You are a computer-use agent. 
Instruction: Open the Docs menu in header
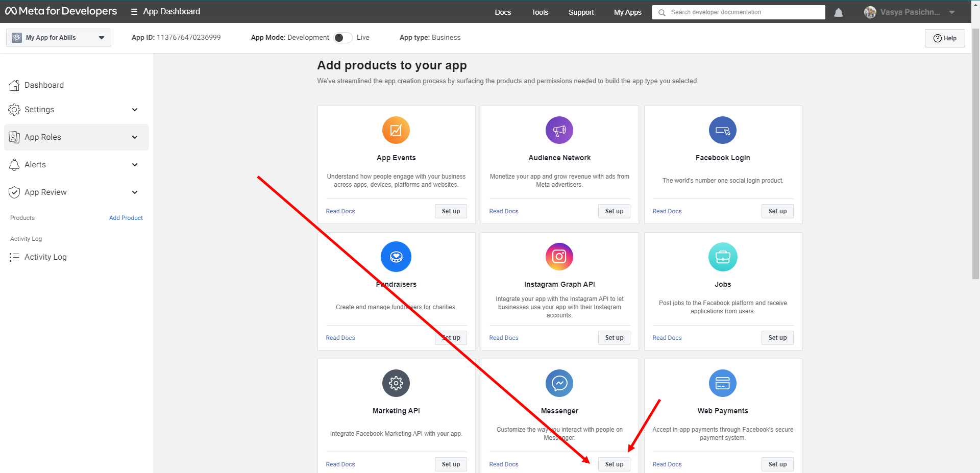point(502,12)
